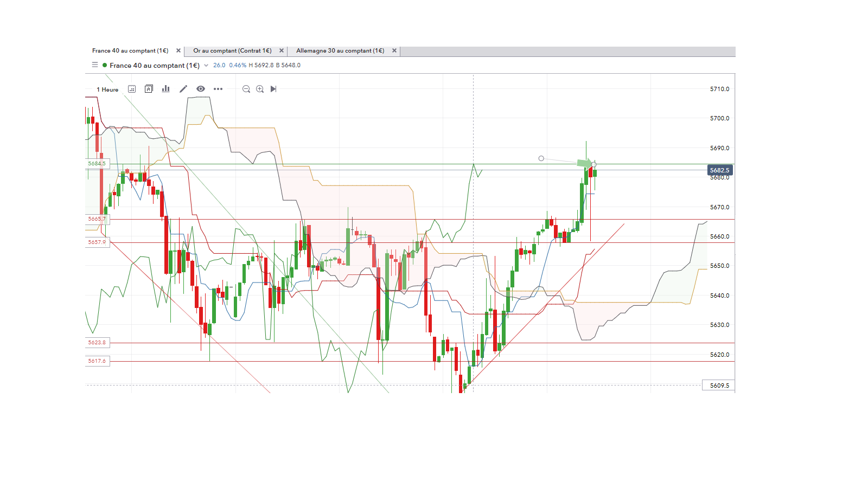
Task: Click the 5630.0 price axis label
Action: [x=720, y=325]
